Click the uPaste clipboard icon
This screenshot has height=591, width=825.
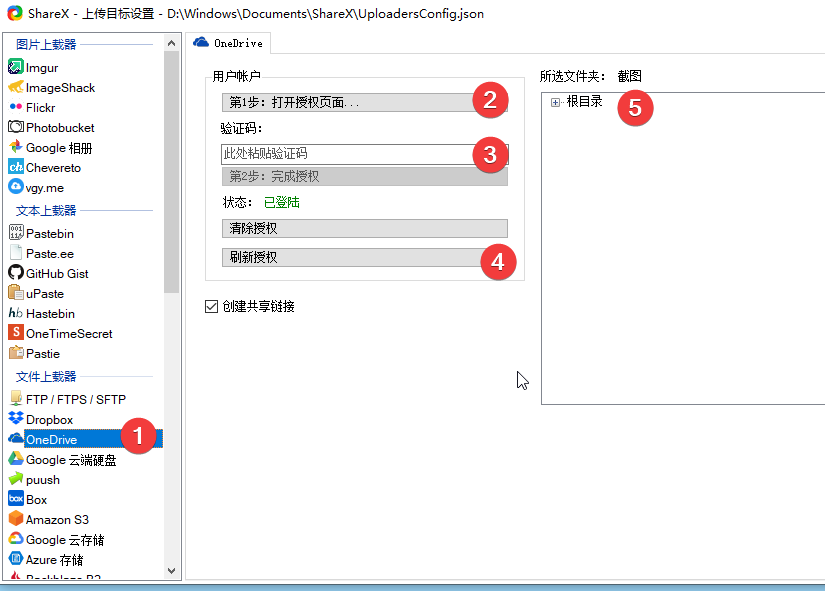point(16,293)
